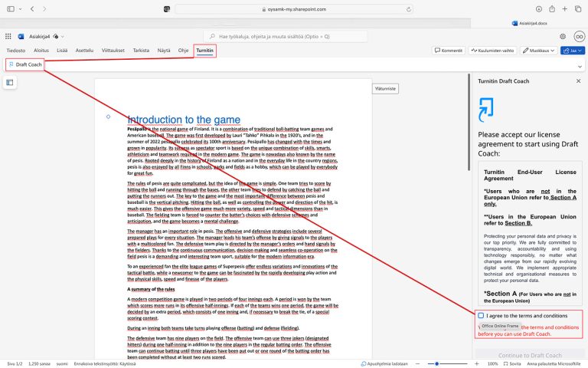Open the Muokkaus mode dropdown

click(539, 51)
